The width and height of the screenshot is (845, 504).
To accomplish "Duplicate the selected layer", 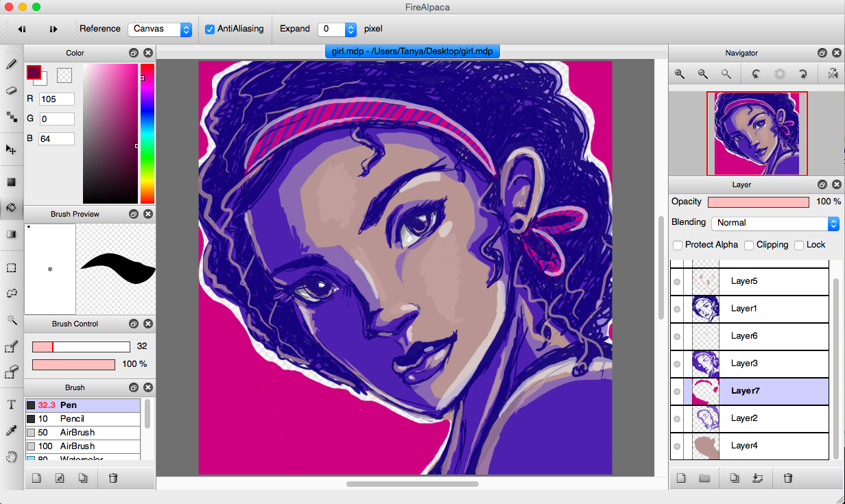I will [x=735, y=478].
